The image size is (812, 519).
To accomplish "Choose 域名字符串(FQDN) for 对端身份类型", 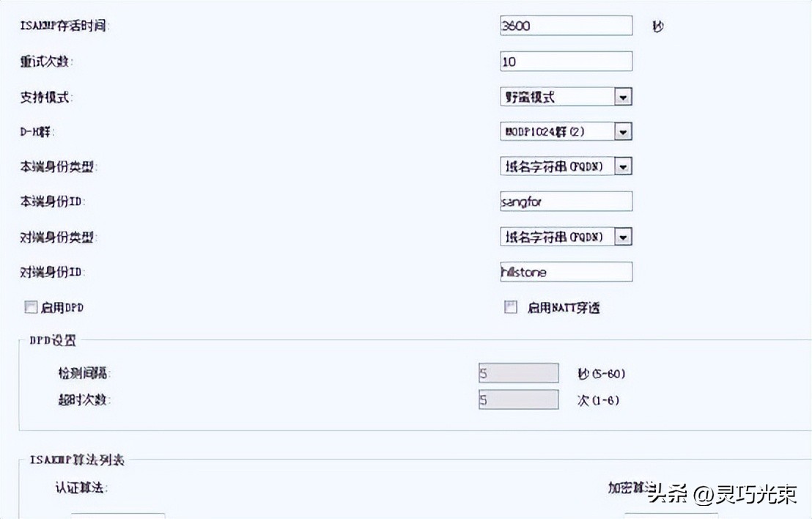I will 564,236.
